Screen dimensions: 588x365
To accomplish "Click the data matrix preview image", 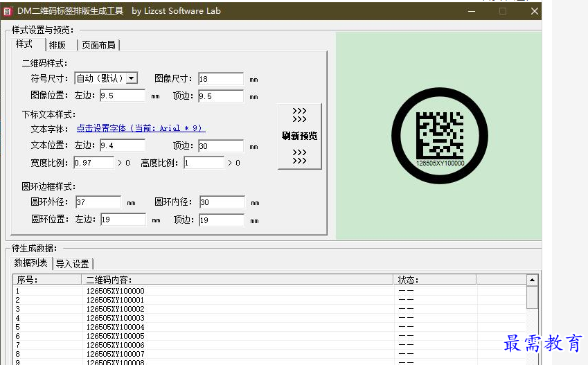I will [x=440, y=136].
